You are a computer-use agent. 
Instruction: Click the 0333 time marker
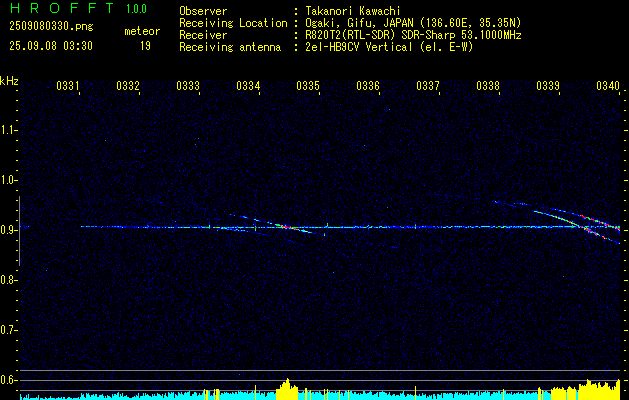(188, 85)
